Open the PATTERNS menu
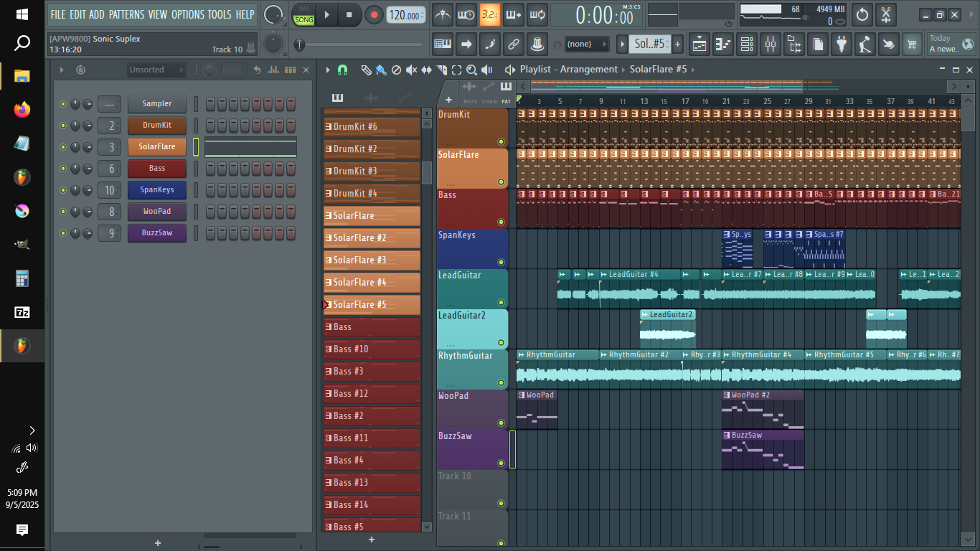This screenshot has height=551, width=980. [126, 14]
